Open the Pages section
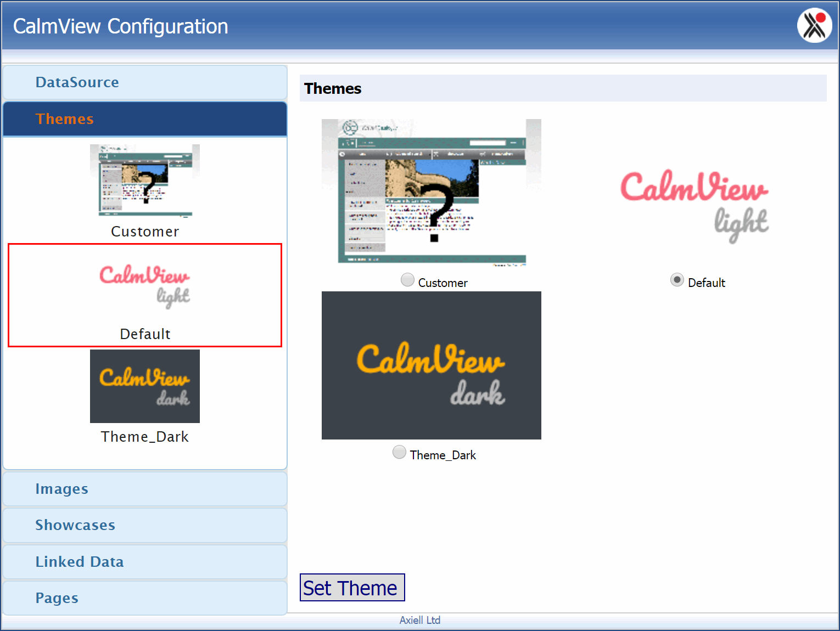 pos(145,598)
